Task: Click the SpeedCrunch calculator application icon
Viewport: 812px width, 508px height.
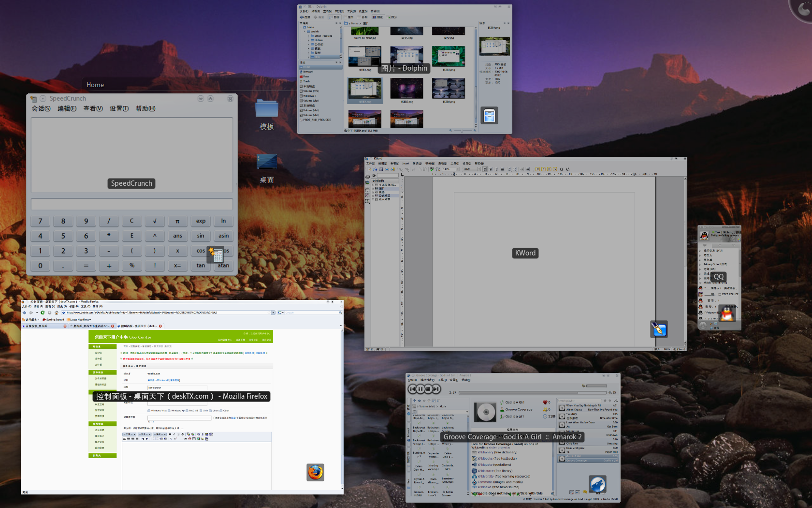Action: click(216, 254)
